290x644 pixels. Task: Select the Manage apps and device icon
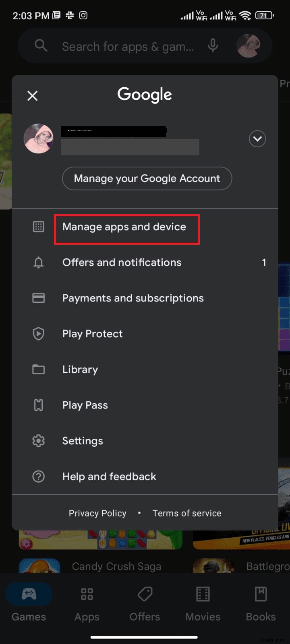click(38, 227)
